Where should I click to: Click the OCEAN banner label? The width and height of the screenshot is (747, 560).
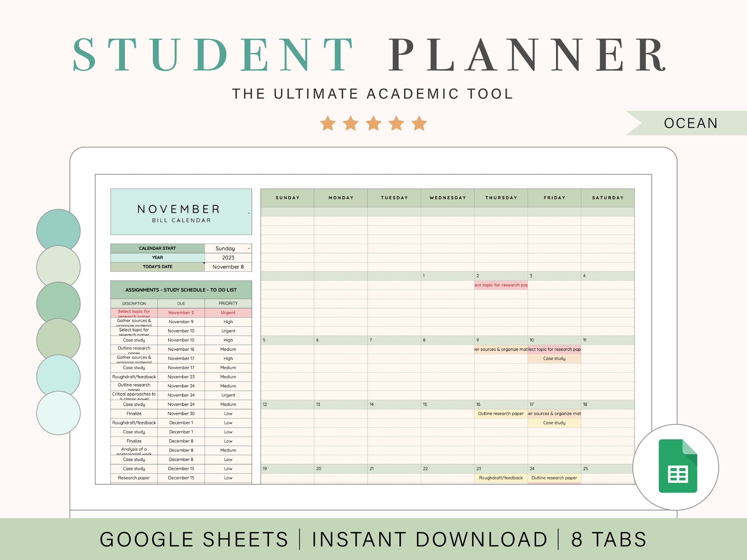point(691,123)
